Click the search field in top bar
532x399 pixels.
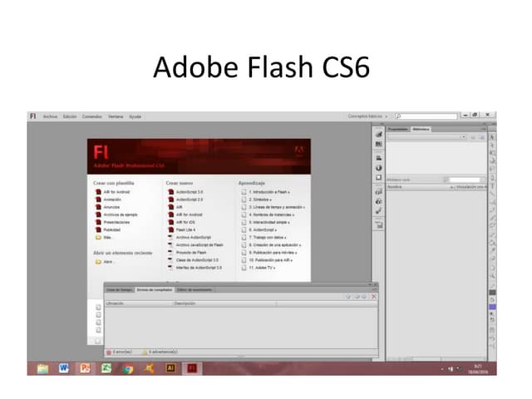coord(428,116)
